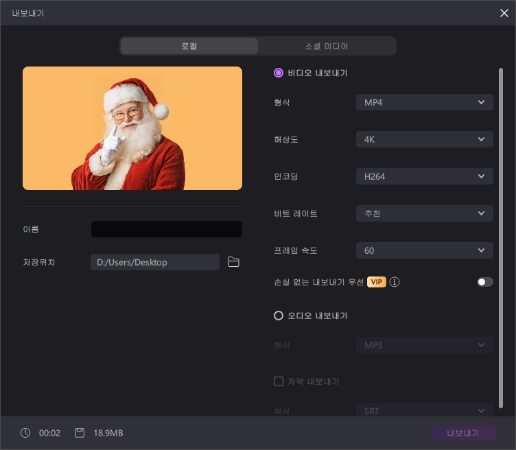Toggle the 손실 없는 내보내기 우선 switch

click(x=485, y=282)
